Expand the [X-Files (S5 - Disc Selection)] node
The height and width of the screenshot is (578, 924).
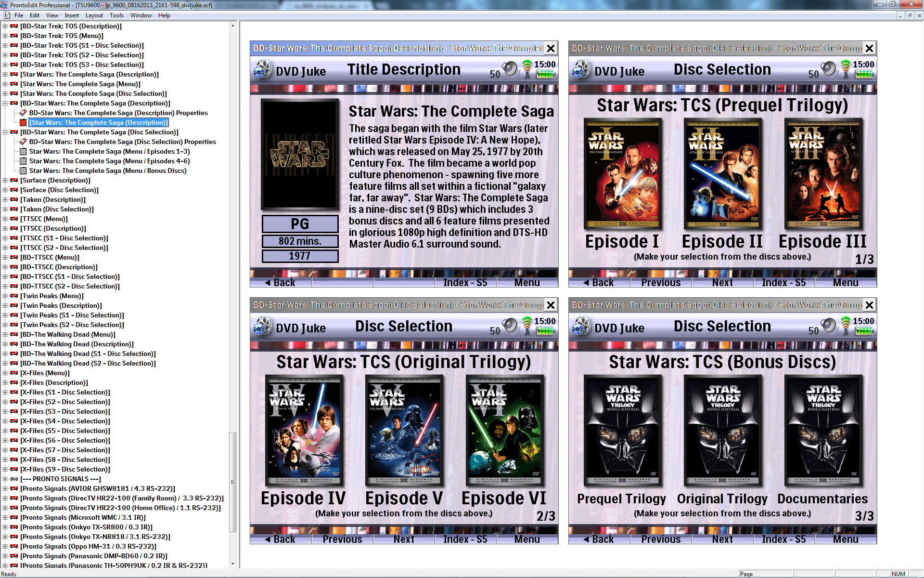click(5, 431)
